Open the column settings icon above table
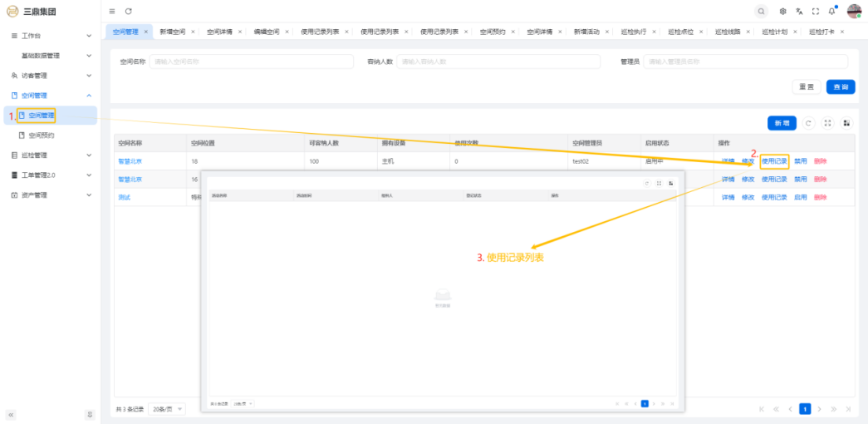 846,123
